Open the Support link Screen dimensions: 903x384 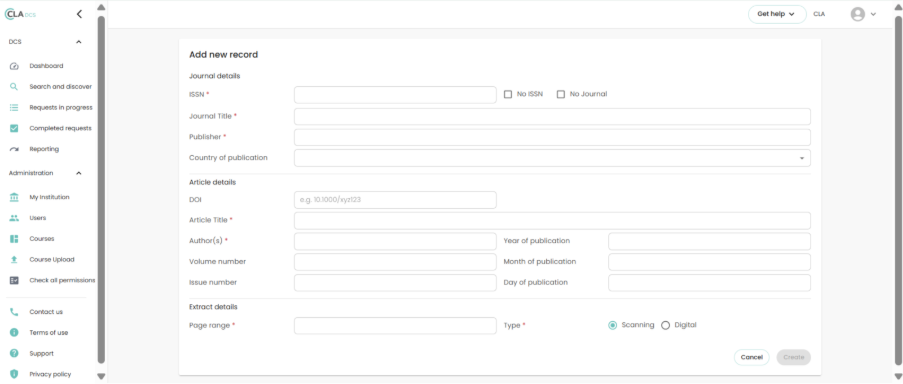tap(41, 353)
